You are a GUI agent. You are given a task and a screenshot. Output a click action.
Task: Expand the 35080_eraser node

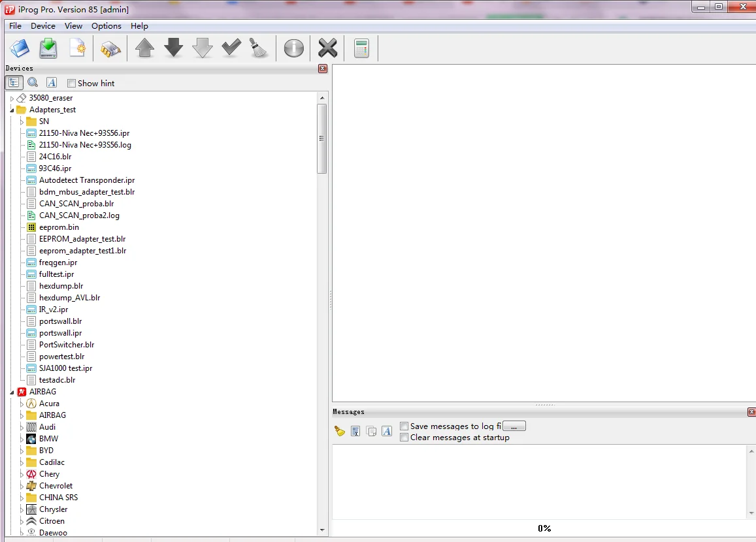tap(12, 99)
